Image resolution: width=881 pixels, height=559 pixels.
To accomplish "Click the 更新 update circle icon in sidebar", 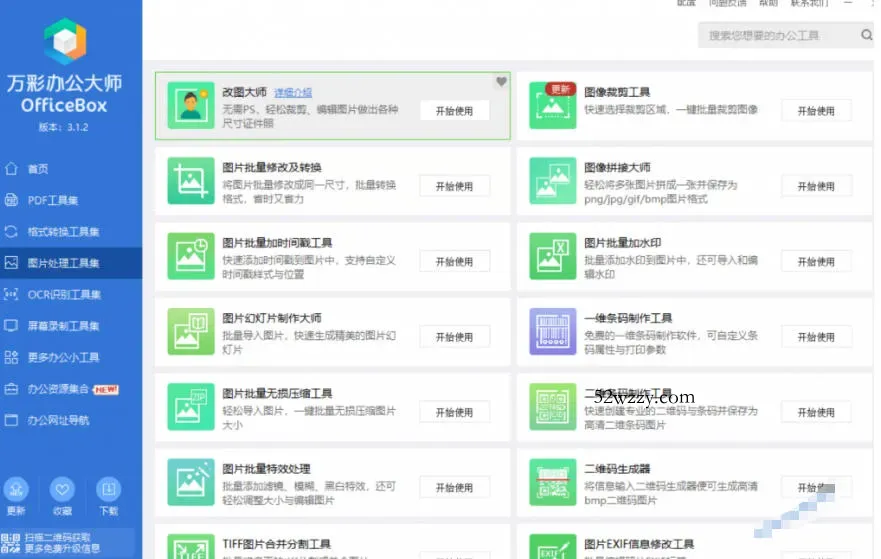I will click(16, 489).
